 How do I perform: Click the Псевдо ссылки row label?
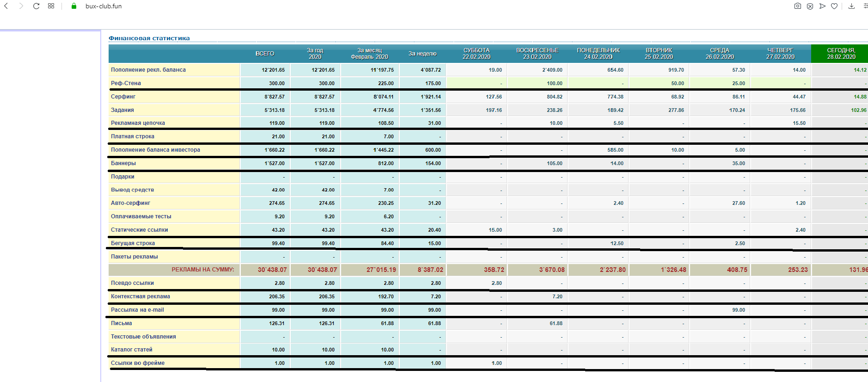132,283
